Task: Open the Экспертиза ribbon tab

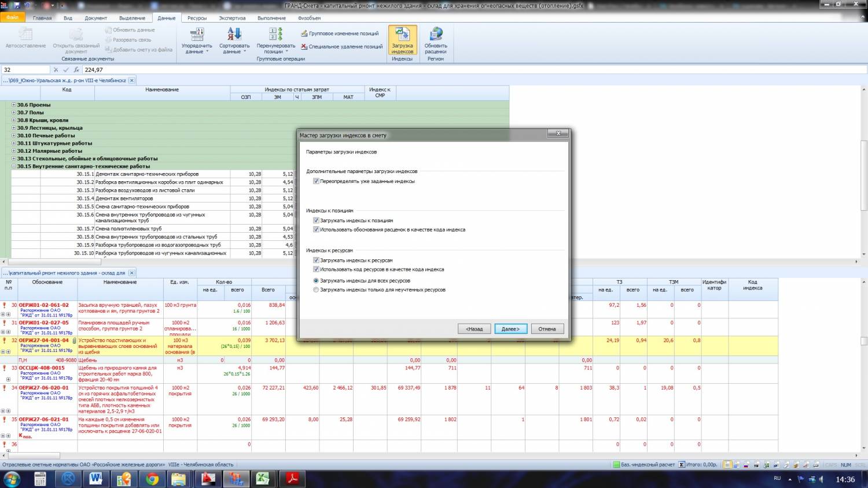Action: 232,18
